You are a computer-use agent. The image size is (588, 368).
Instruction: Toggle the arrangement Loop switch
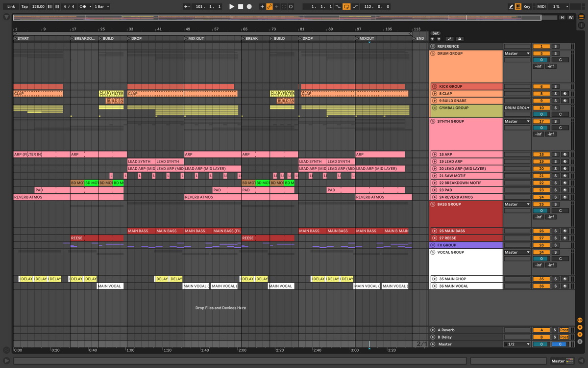click(346, 7)
